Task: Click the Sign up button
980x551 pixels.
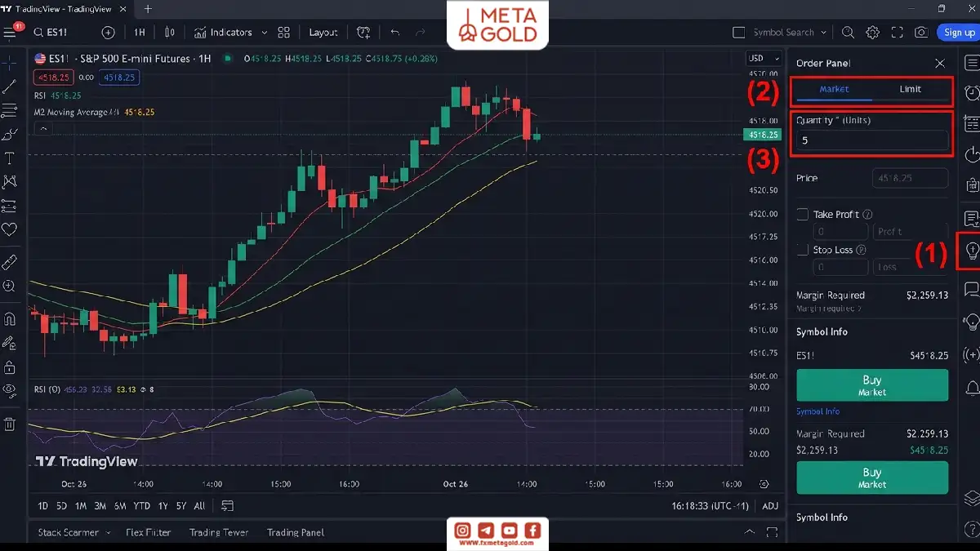Action: tap(959, 33)
